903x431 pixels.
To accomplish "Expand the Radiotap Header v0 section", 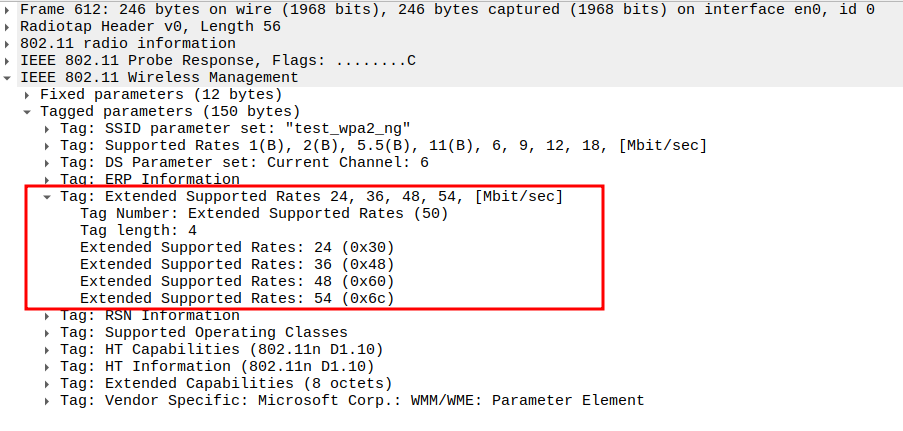I will [9, 26].
